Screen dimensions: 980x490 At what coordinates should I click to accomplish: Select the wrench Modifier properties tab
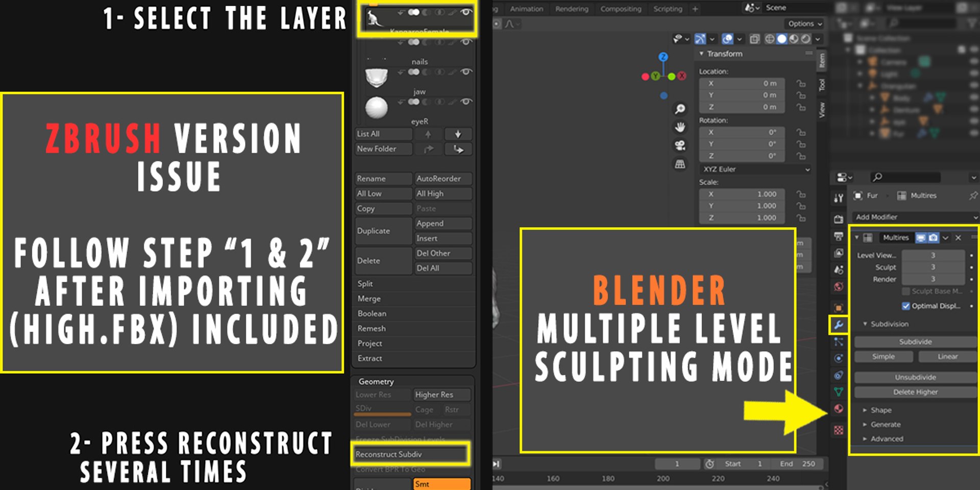[x=838, y=325]
